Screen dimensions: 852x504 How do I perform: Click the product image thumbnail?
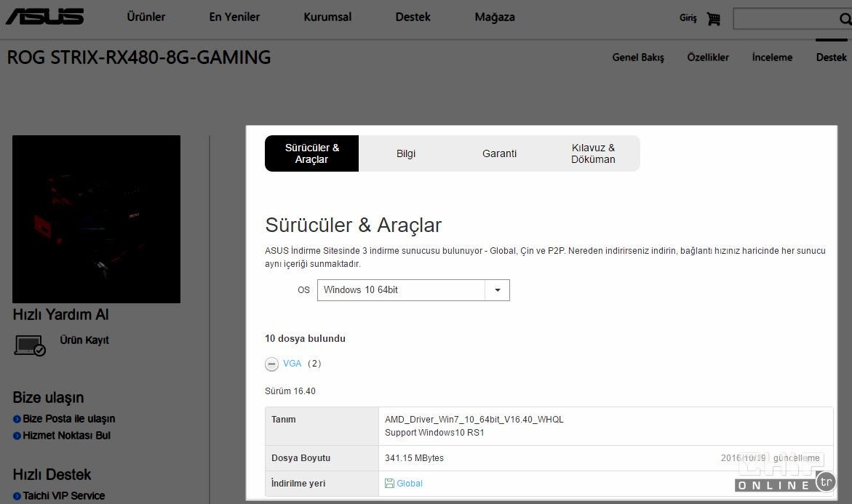coord(96,219)
